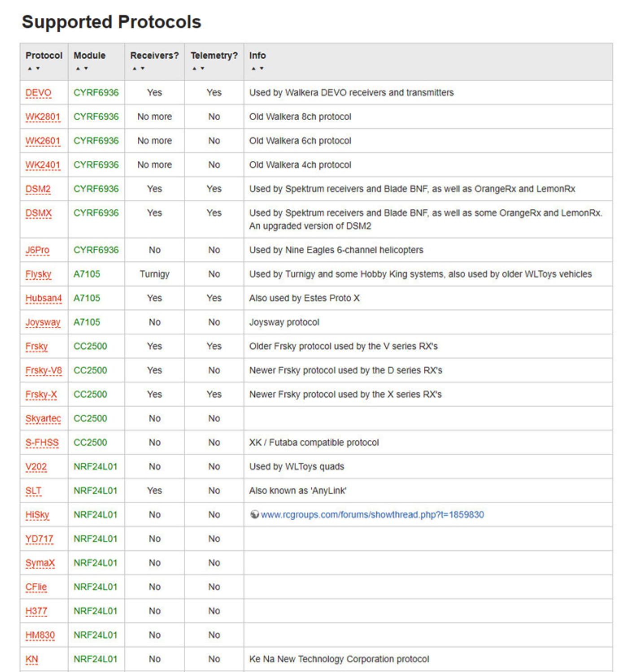Click the Telemetry? column header label

point(214,56)
